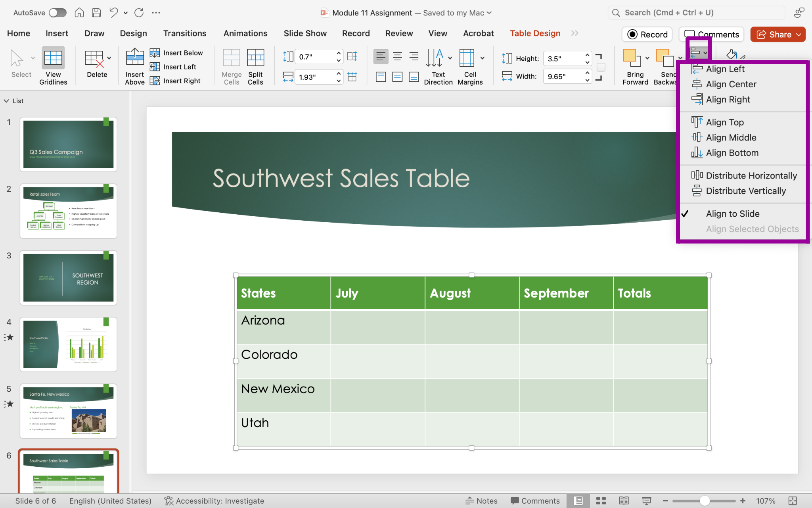
Task: Open the Share dropdown arrow
Action: pos(799,35)
